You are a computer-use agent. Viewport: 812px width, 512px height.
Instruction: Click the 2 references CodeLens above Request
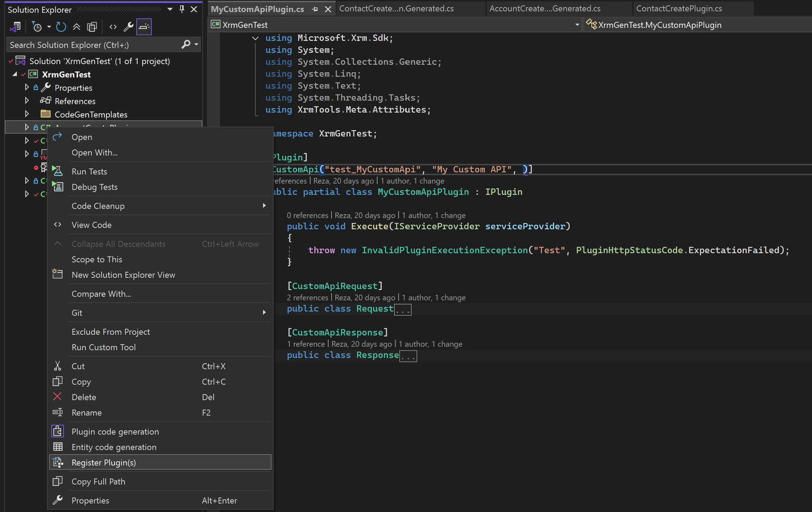click(x=307, y=297)
